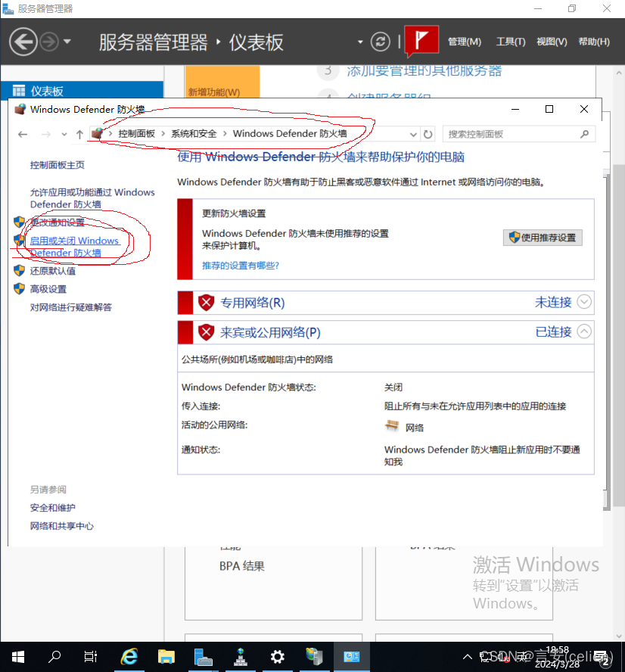The height and width of the screenshot is (672, 625).
Task: Open 启用或关闭 Windows Defender 防火墙
Action: (x=75, y=247)
